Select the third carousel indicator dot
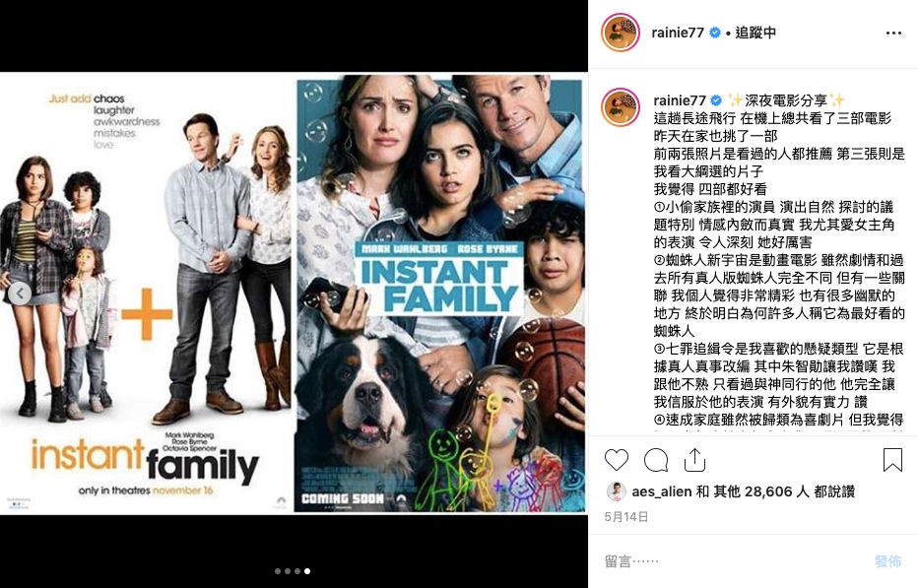This screenshot has width=918, height=588. click(297, 571)
